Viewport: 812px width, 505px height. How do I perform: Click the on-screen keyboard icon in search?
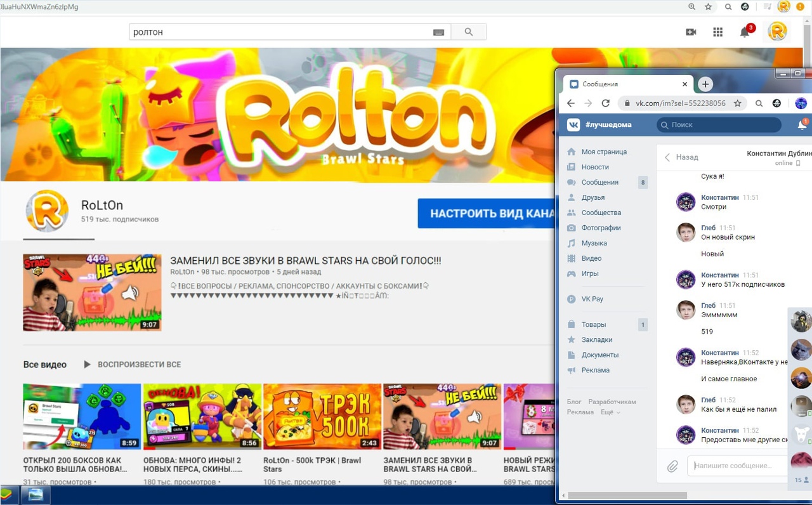tap(438, 32)
